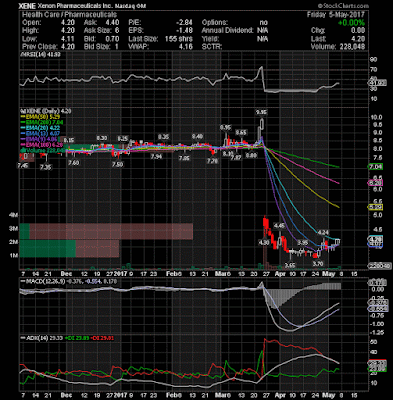393x400 pixels.
Task: Click the 7.50 low price annotation
Action: pyautogui.click(x=117, y=165)
